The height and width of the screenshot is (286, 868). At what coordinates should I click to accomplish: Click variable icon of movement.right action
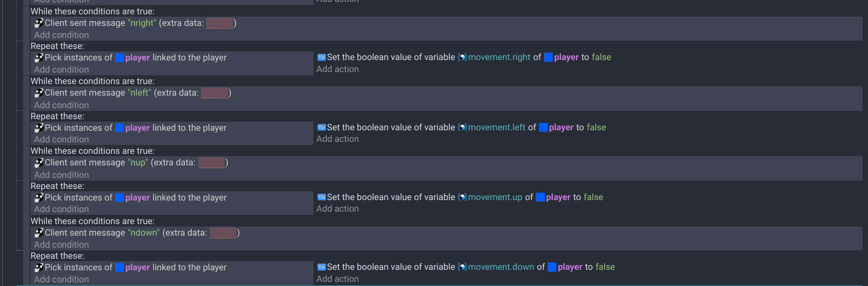pos(322,57)
